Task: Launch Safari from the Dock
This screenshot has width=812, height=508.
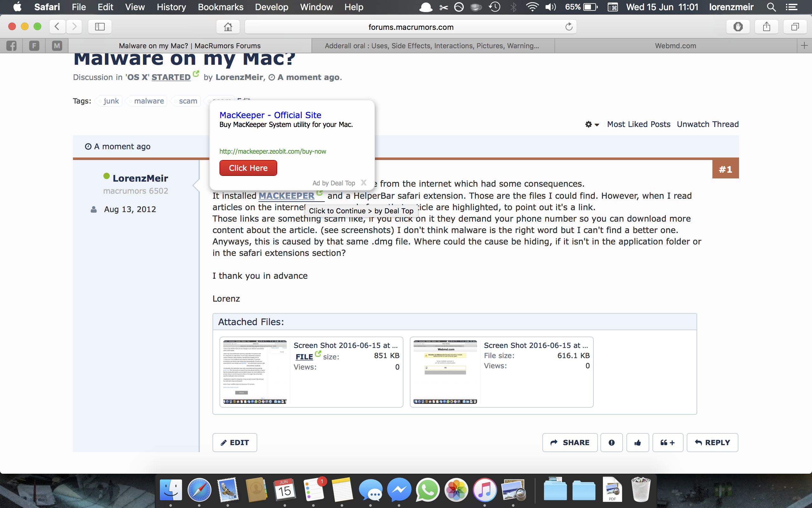Action: click(199, 490)
